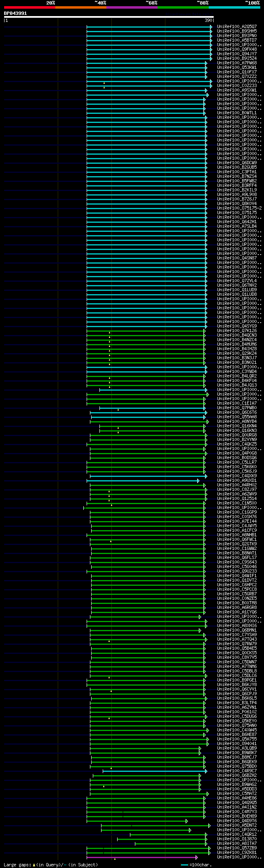Screen dimensions: 264x868
Task: Select the UniRef100_Q6C6T6 label
Action: tap(237, 412)
